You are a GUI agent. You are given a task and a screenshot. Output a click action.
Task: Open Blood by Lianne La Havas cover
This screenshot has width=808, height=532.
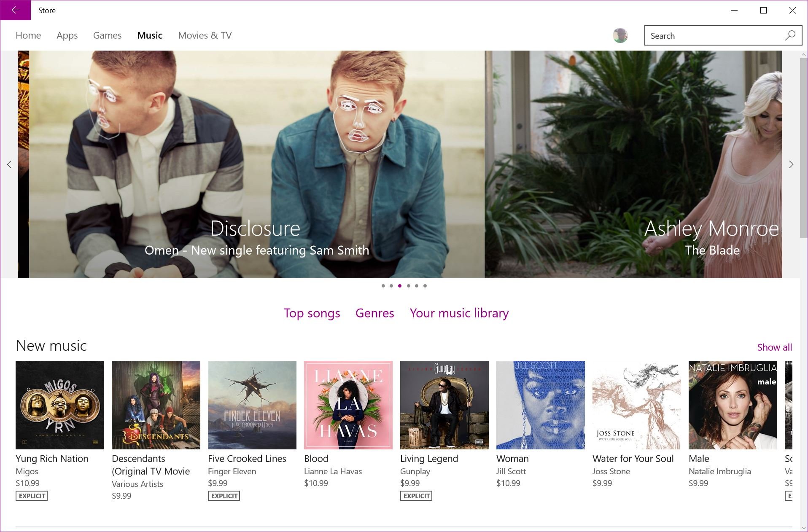coord(348,405)
